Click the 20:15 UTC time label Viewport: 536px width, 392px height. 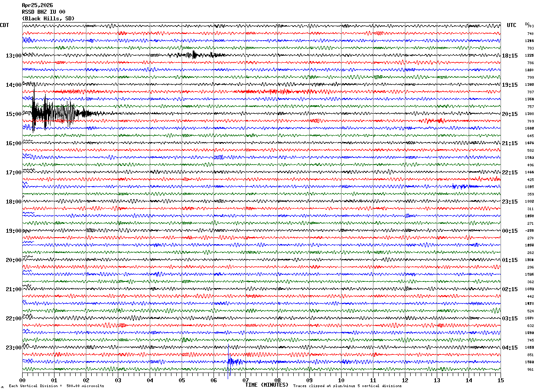(510, 114)
